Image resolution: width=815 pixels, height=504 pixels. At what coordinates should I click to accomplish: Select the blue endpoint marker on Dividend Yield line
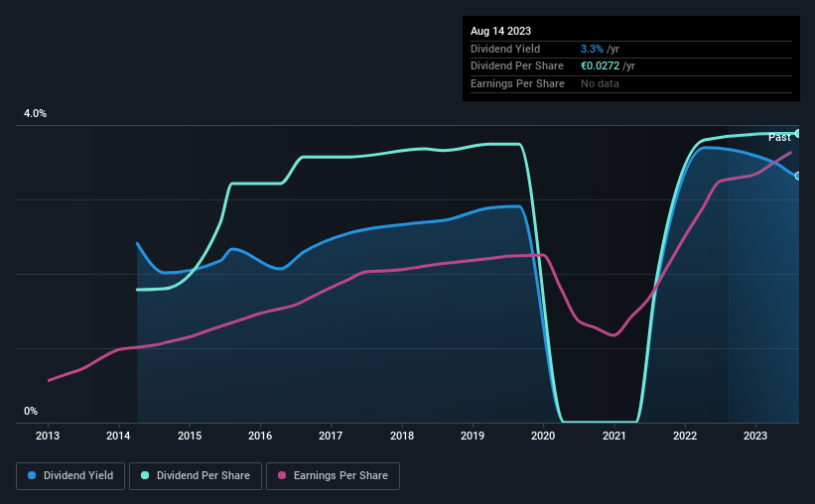click(x=798, y=176)
